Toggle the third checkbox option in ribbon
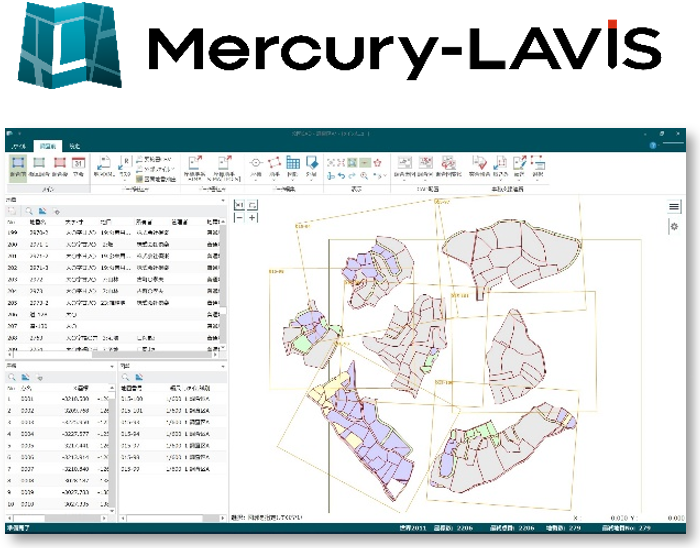 click(x=140, y=178)
